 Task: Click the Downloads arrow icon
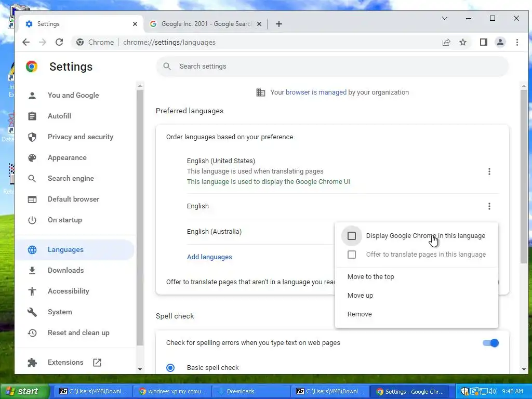pos(32,270)
